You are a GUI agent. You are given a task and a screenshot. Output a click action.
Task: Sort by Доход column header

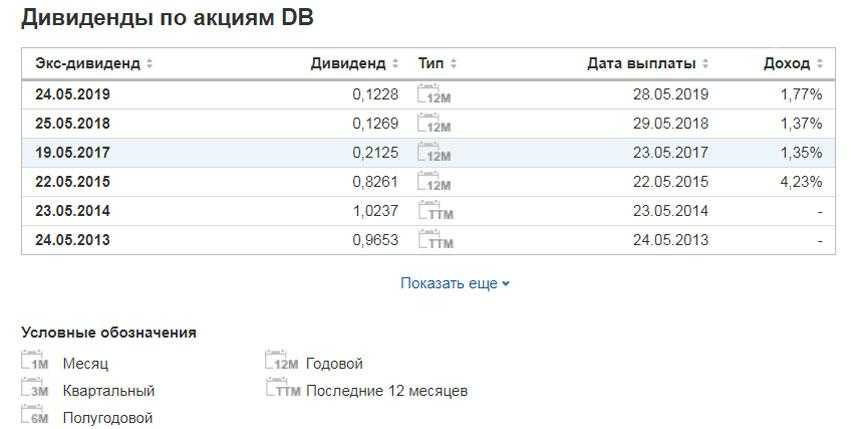tap(792, 63)
